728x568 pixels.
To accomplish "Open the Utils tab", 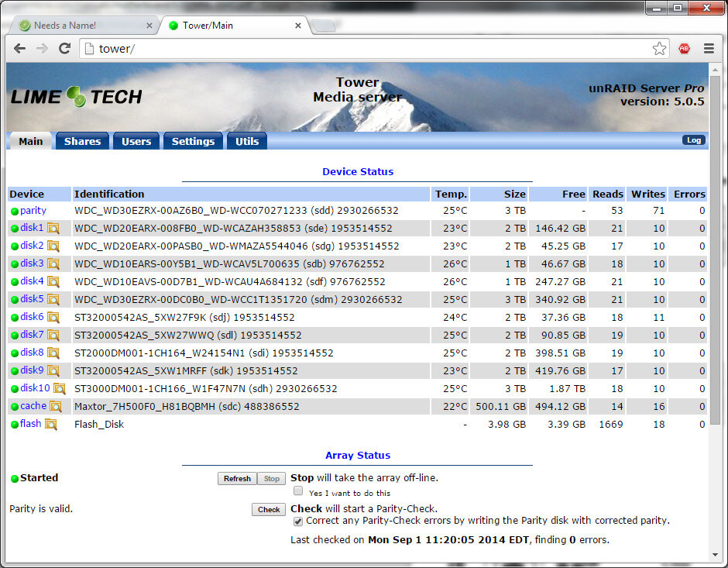I will pyautogui.click(x=247, y=141).
